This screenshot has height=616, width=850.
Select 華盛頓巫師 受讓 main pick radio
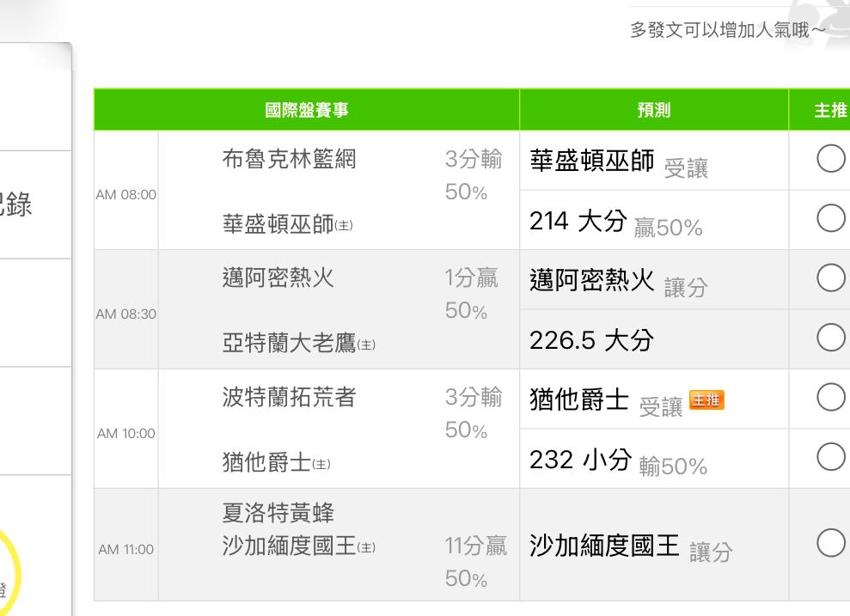click(830, 160)
